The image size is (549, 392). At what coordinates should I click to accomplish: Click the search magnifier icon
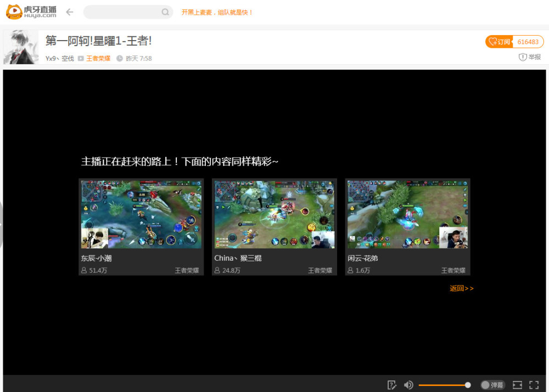[x=165, y=12]
